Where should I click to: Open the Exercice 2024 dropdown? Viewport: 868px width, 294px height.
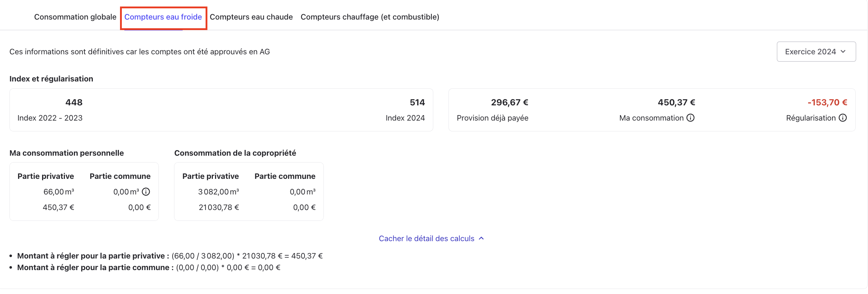816,52
